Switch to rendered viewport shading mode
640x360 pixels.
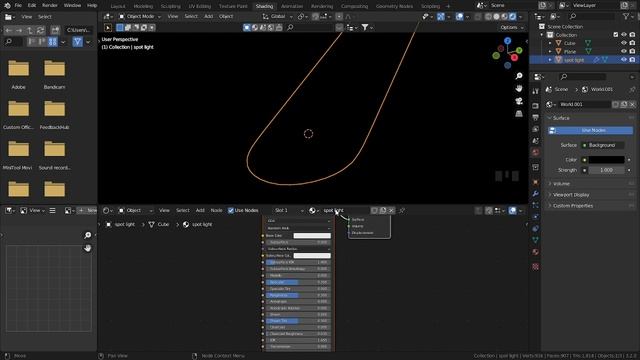coord(513,16)
